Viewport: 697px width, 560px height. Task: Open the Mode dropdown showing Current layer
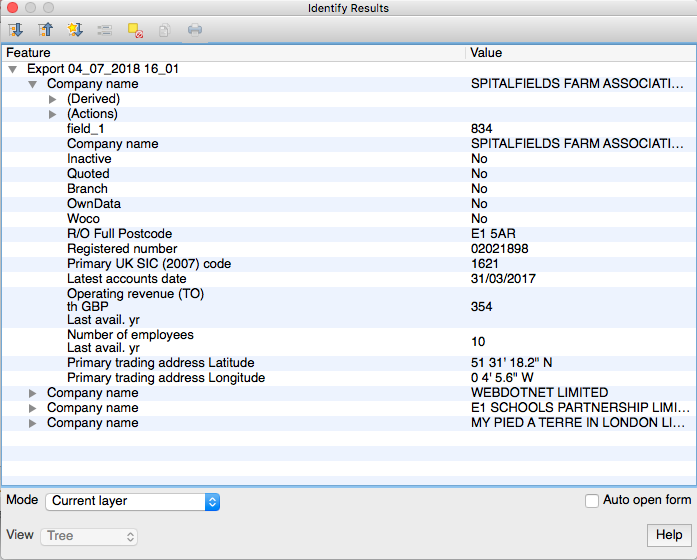[x=132, y=502]
